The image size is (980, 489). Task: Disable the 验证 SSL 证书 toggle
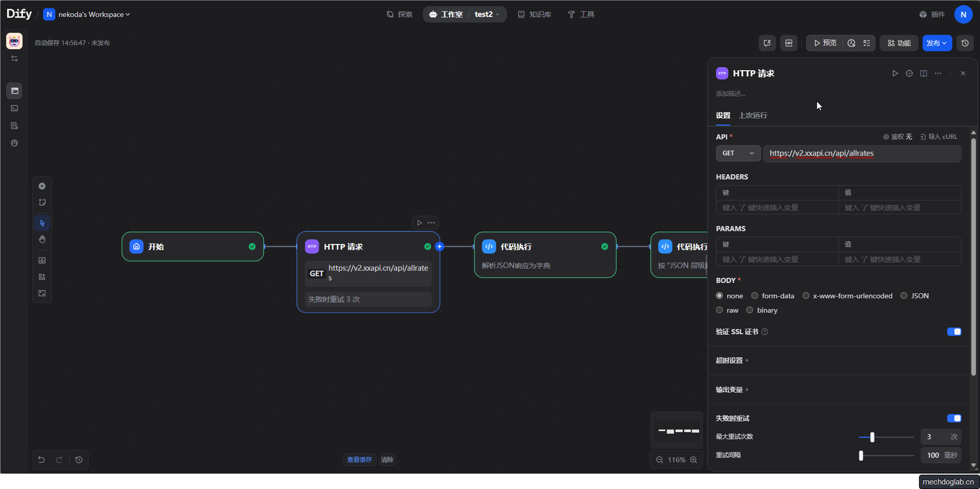tap(954, 332)
